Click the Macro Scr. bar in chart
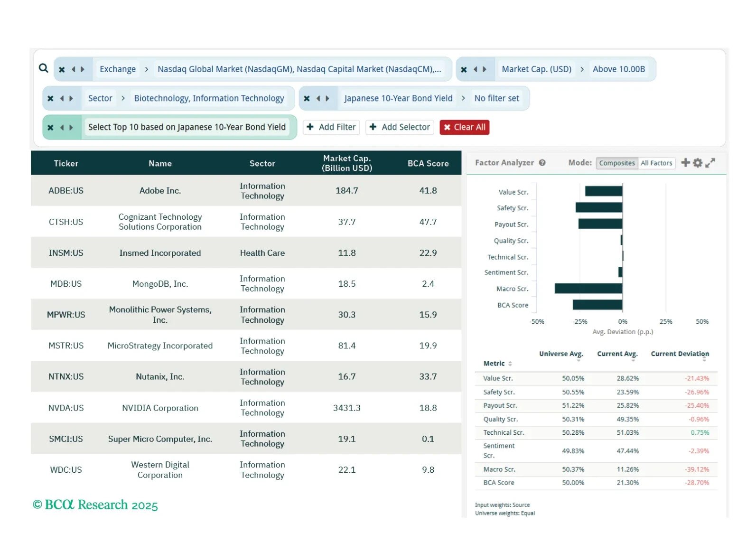756x543 pixels. pos(588,289)
